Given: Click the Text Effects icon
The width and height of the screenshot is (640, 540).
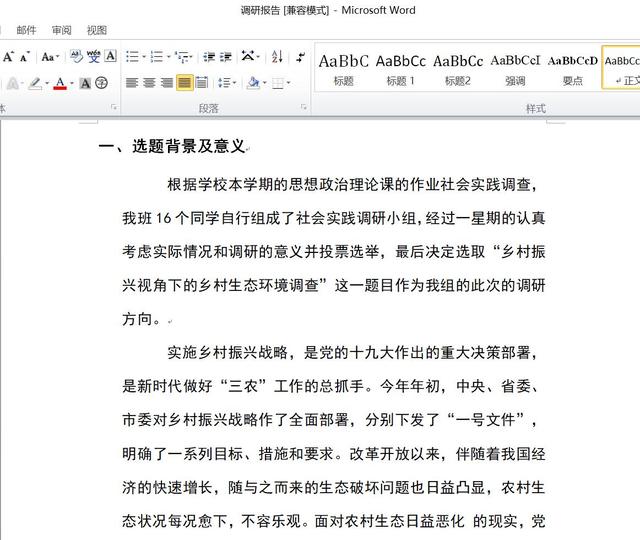Looking at the screenshot, I should click(x=13, y=83).
